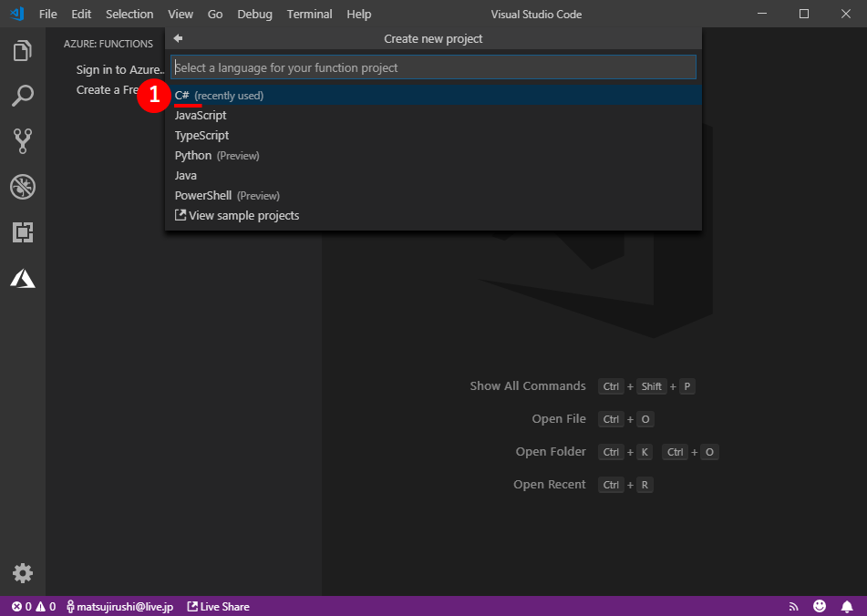Select Java as project language
867x616 pixels.
pos(433,175)
